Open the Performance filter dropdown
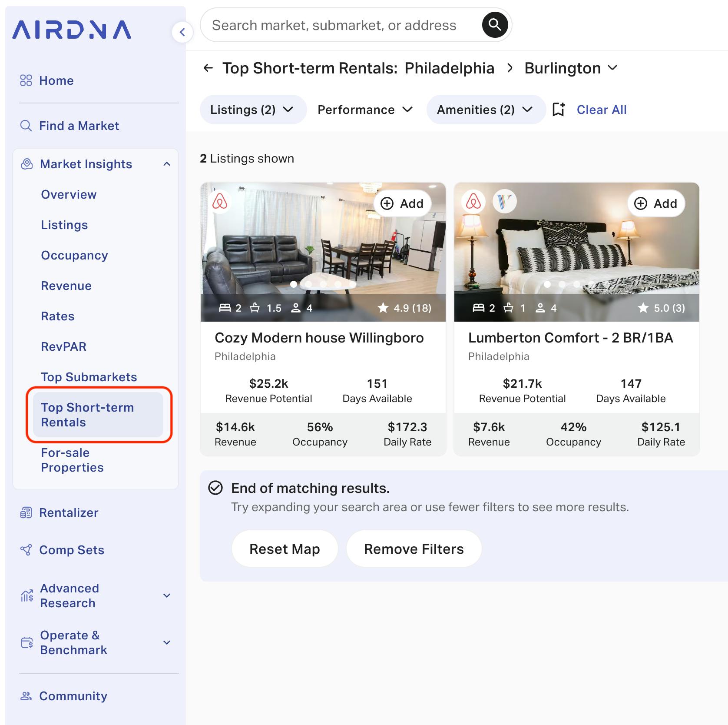Viewport: 728px width, 725px height. pos(364,110)
